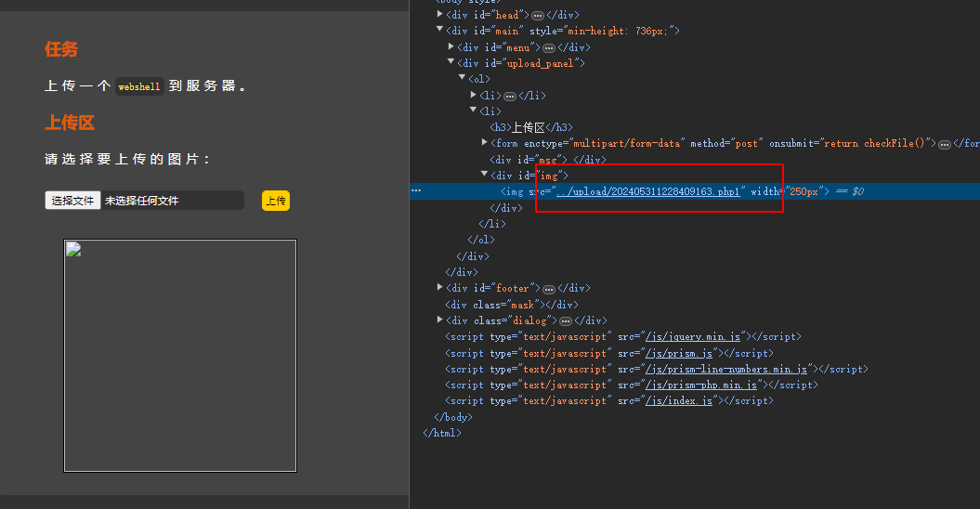The image size is (980, 509).
Task: Click the ellipsis badge on the form element
Action: click(945, 144)
